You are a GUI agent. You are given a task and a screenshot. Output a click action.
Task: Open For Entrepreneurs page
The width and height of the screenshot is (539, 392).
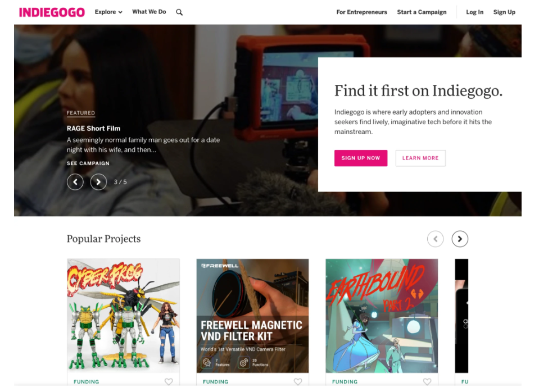[x=361, y=12]
